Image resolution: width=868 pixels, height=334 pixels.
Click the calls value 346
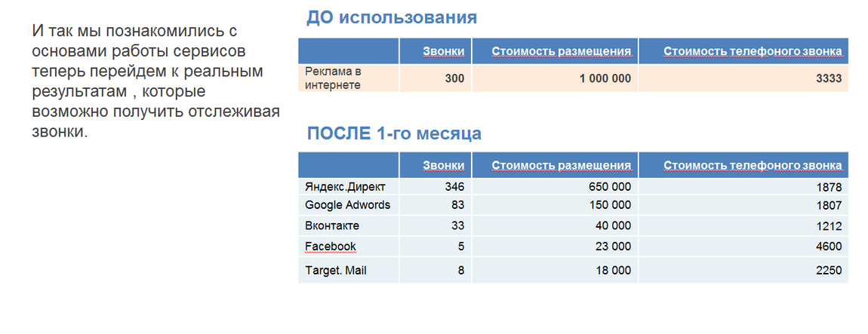[454, 186]
